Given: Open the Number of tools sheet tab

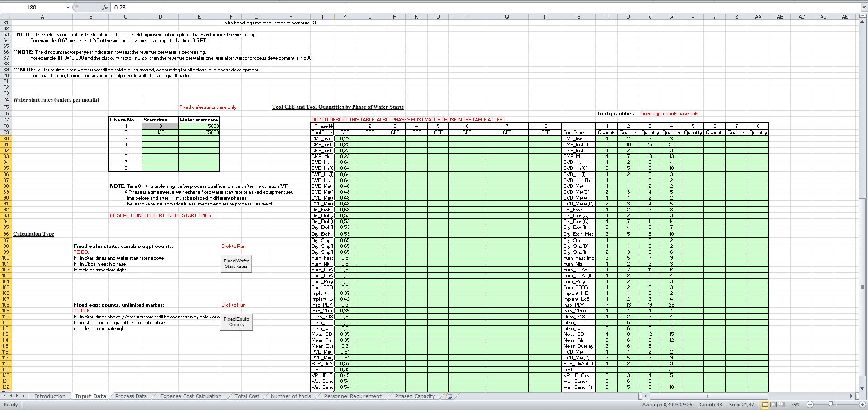Looking at the screenshot, I should [x=291, y=396].
